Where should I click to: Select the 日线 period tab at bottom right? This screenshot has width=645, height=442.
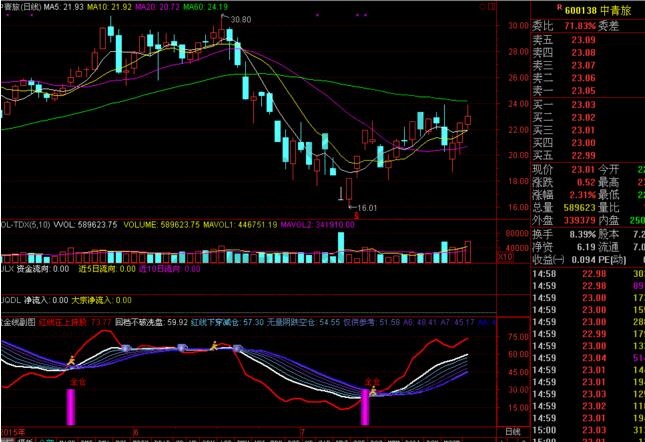pyautogui.click(x=513, y=431)
